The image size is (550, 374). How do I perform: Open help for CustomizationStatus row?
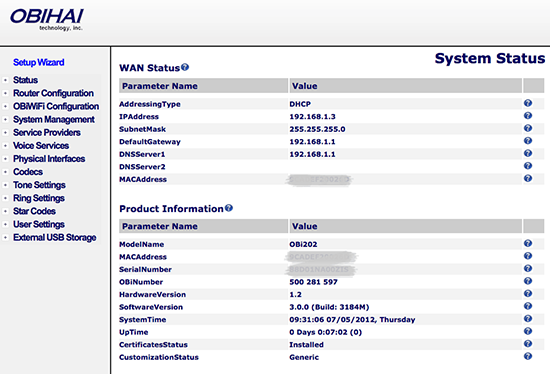click(528, 356)
